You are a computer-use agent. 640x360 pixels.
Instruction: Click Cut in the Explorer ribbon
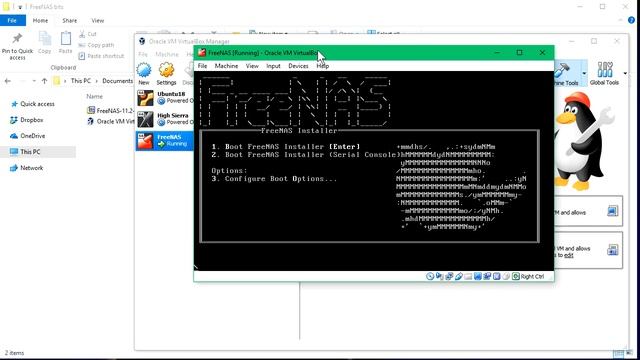pyautogui.click(x=87, y=34)
